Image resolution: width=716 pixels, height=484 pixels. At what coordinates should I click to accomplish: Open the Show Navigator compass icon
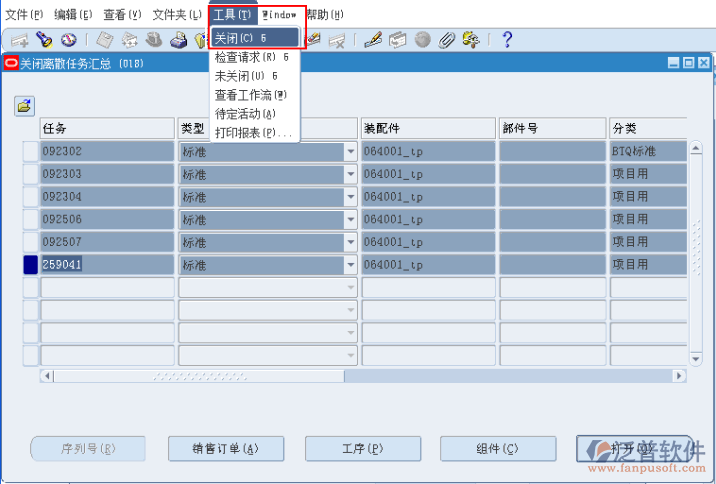tap(69, 40)
